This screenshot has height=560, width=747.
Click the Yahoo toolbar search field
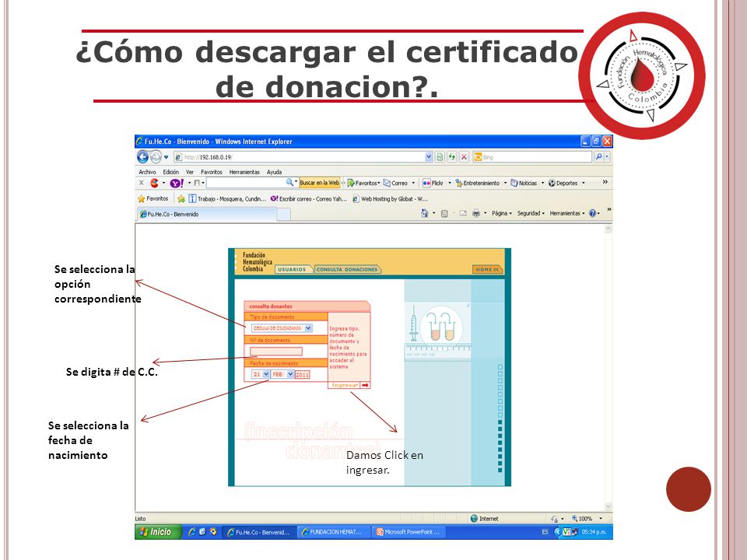click(x=246, y=183)
